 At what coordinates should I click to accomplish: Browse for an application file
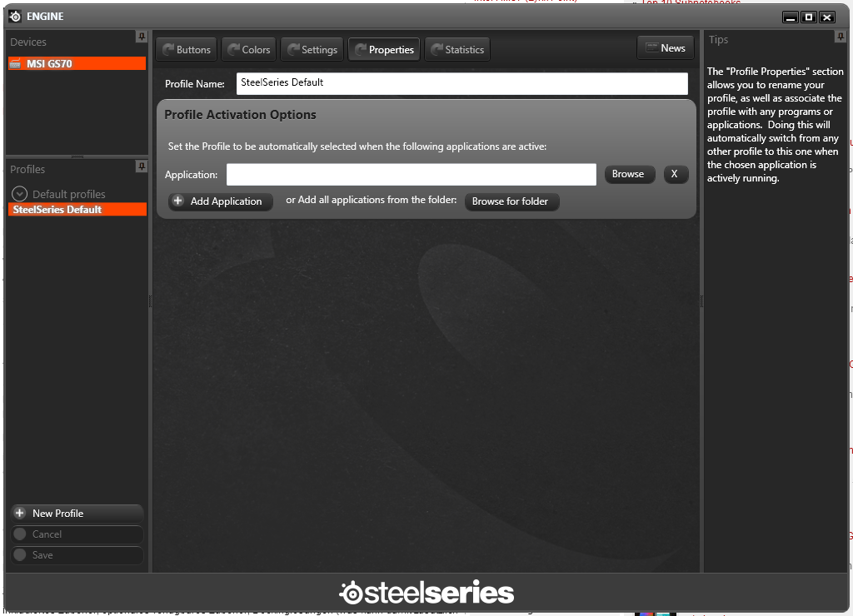coord(630,174)
